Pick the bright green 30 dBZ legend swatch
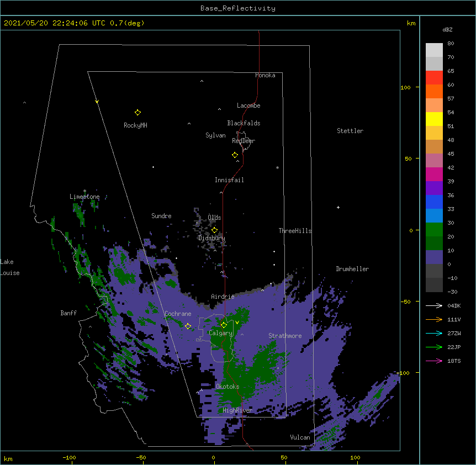This screenshot has height=465, width=476. 434,230
